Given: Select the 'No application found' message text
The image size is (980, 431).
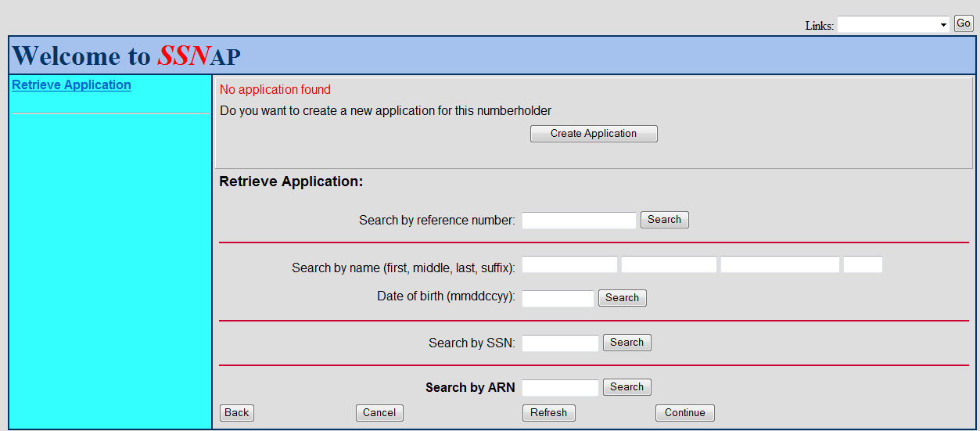Looking at the screenshot, I should [275, 90].
